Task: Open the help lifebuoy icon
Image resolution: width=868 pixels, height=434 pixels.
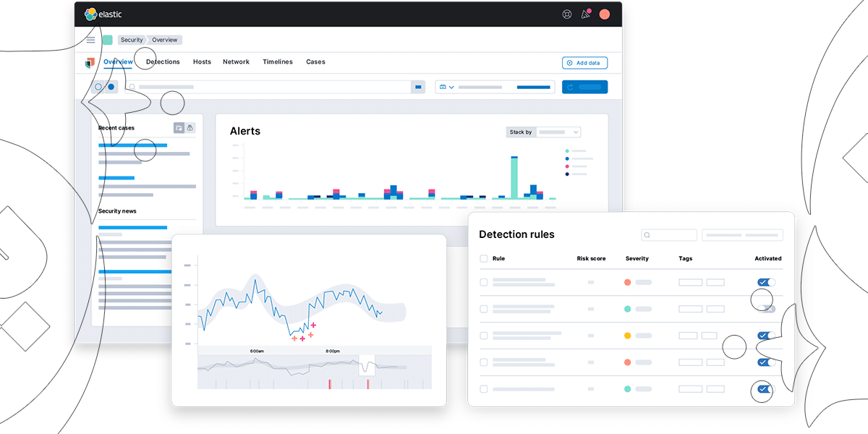Action: (x=567, y=14)
